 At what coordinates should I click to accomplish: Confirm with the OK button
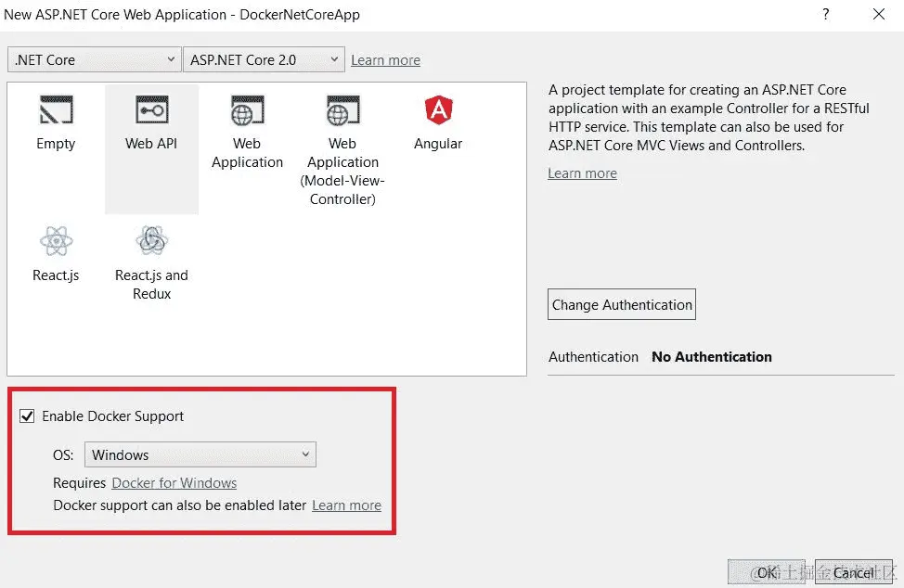click(x=767, y=572)
